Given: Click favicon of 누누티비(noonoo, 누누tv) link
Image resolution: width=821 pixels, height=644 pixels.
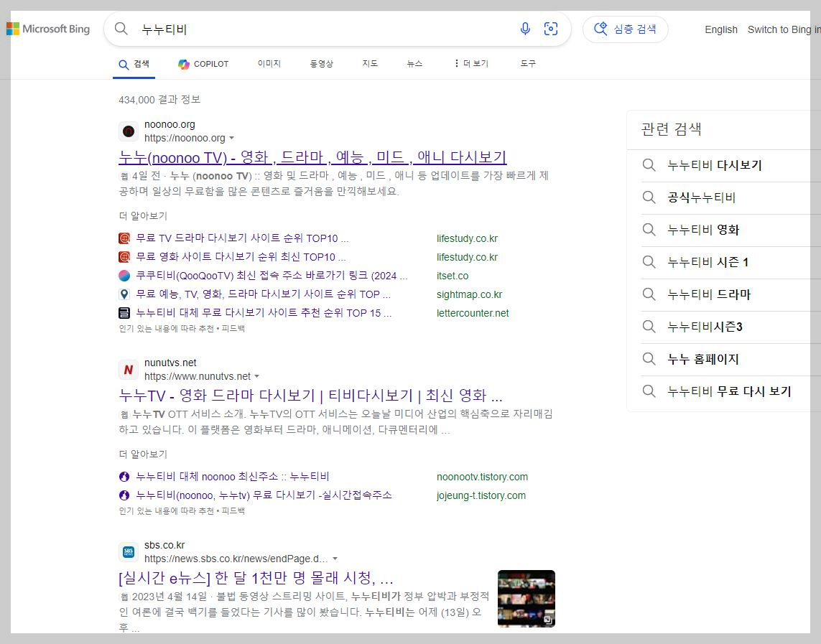Looking at the screenshot, I should pyautogui.click(x=124, y=495).
